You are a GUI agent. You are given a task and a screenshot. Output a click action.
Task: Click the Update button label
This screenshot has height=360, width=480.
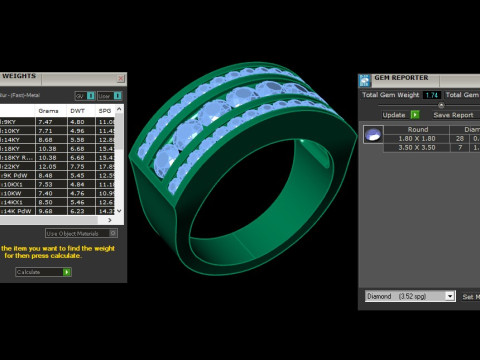pyautogui.click(x=394, y=115)
